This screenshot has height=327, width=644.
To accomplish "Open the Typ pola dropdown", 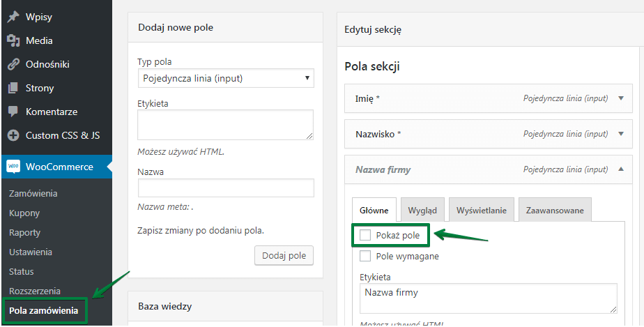I will [x=226, y=78].
